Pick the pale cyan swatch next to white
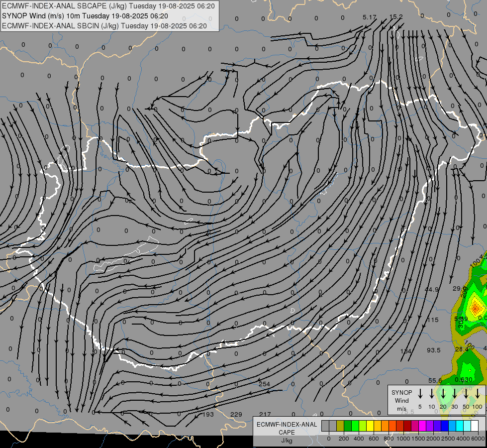The height and width of the screenshot is (448, 487). click(x=467, y=426)
